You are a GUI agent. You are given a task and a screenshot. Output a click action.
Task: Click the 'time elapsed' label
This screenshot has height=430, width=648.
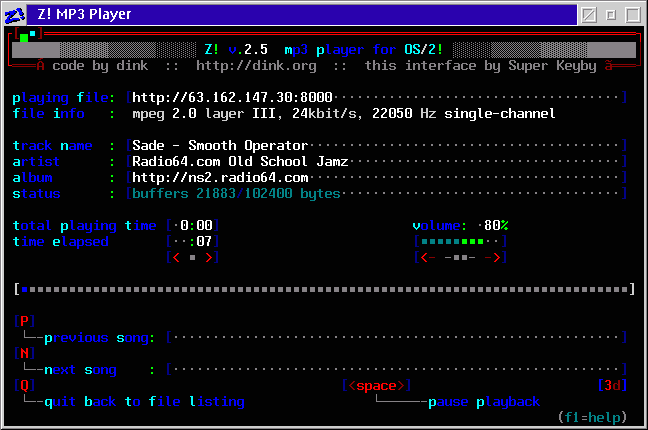click(x=60, y=241)
